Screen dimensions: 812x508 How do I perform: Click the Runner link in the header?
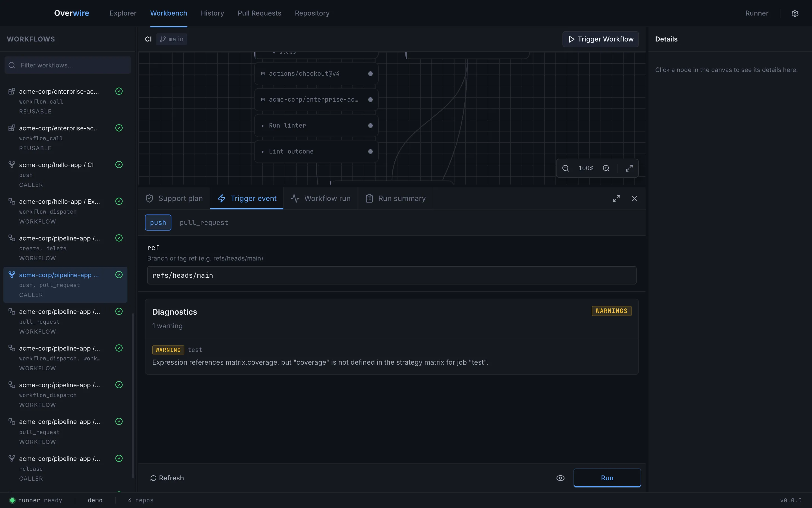pos(757,13)
